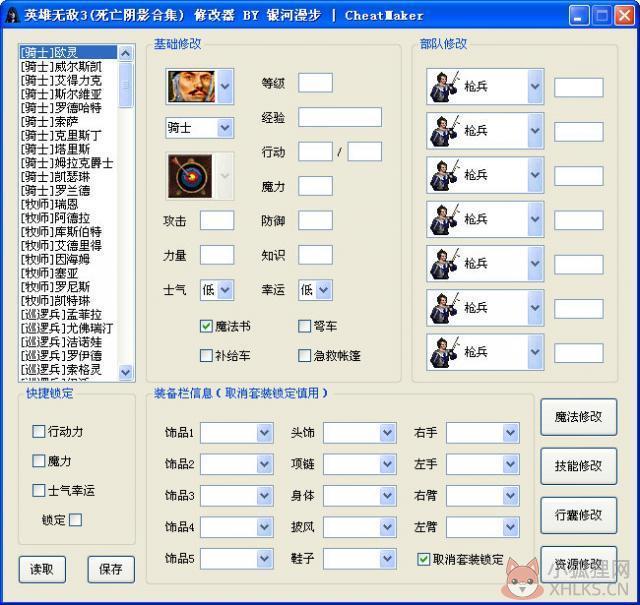Open the 技能修改 skill editor
This screenshot has width=640, height=605.
click(x=578, y=466)
